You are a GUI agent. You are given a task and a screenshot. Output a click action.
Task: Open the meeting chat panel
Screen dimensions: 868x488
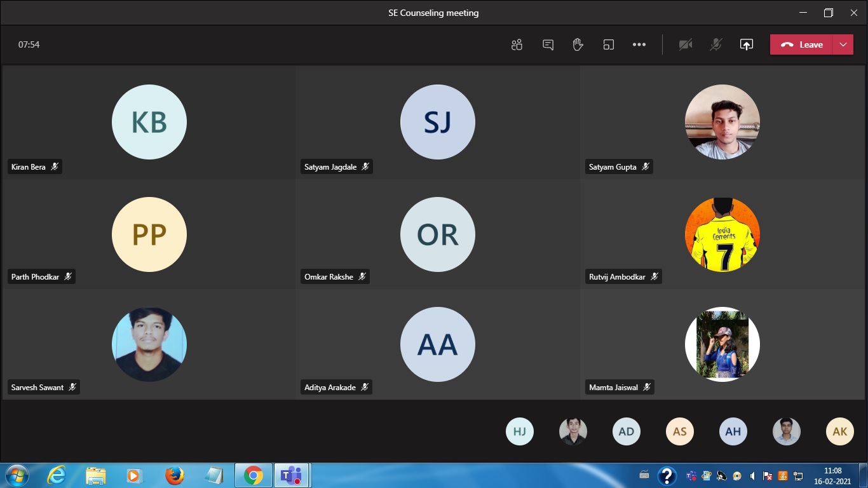click(x=548, y=44)
